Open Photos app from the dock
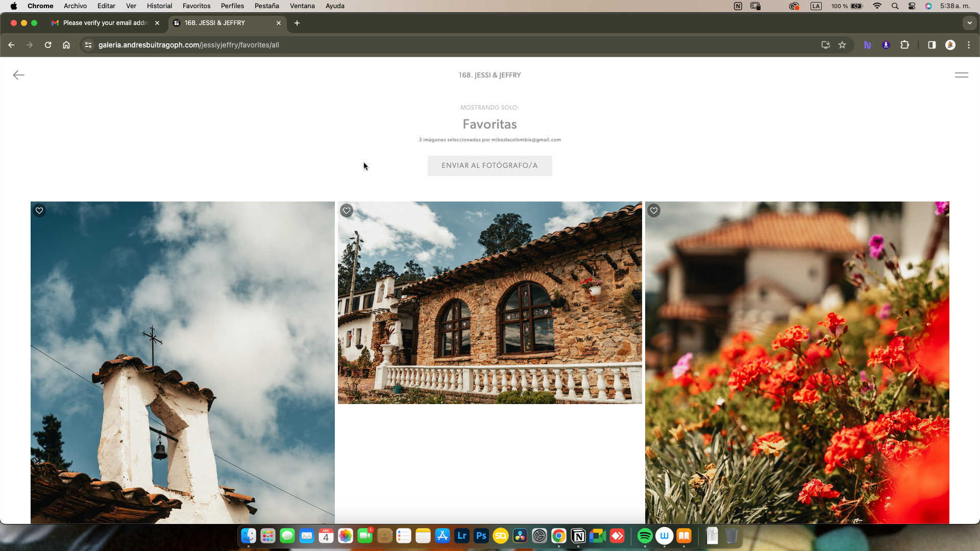This screenshot has height=551, width=980. (x=346, y=536)
